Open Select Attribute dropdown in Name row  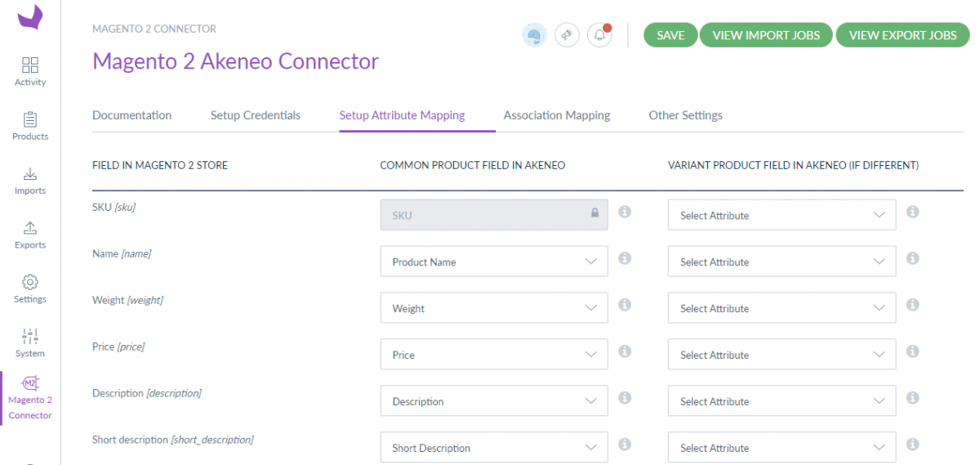(782, 262)
